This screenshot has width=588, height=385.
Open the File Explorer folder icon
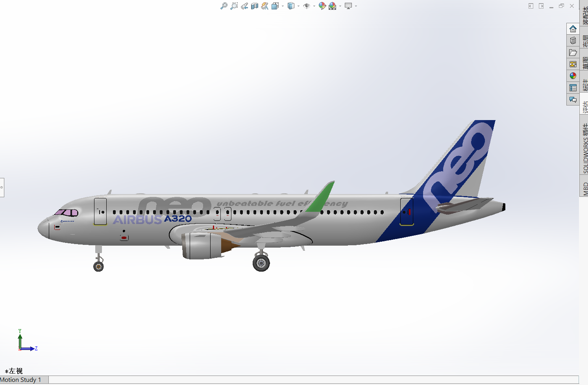click(573, 52)
